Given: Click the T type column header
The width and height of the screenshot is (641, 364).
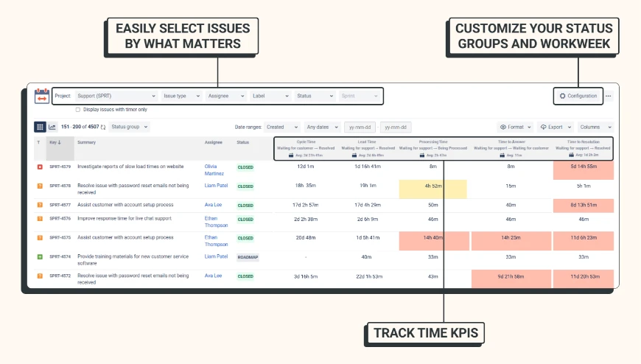Looking at the screenshot, I should pos(39,142).
